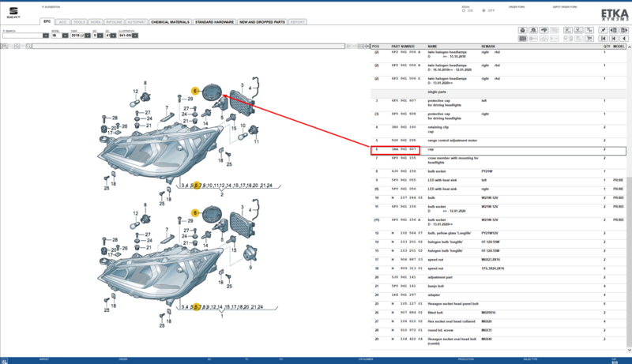The width and height of the screenshot is (632, 364).
Task: Click the second bulb depot icon in top toolbar row
Action: [579, 30]
